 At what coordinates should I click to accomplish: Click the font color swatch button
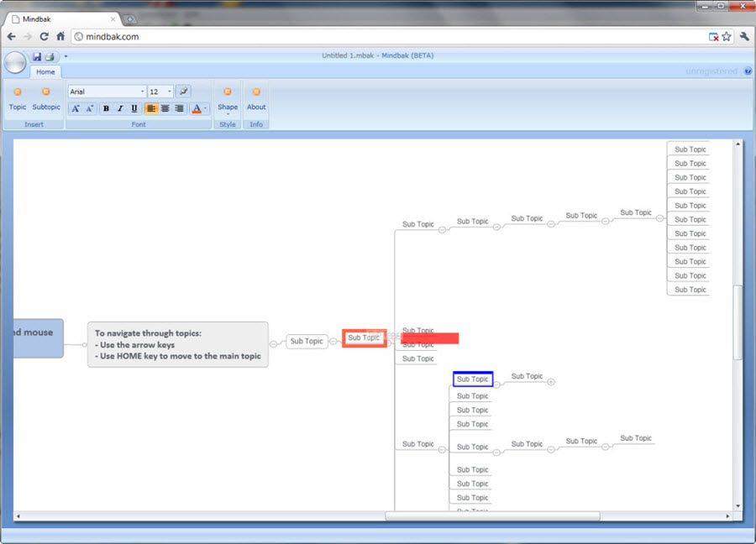tap(197, 108)
